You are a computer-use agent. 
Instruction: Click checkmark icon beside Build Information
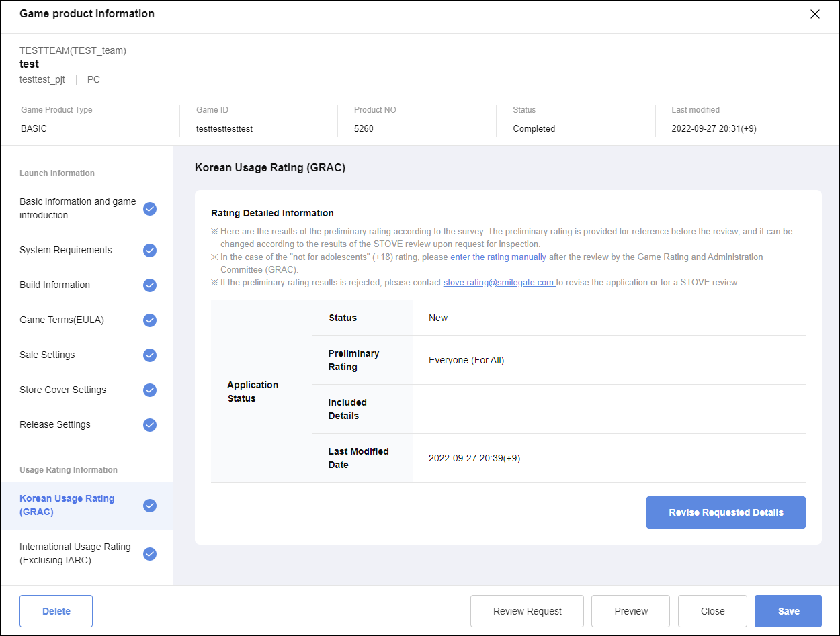tap(150, 285)
